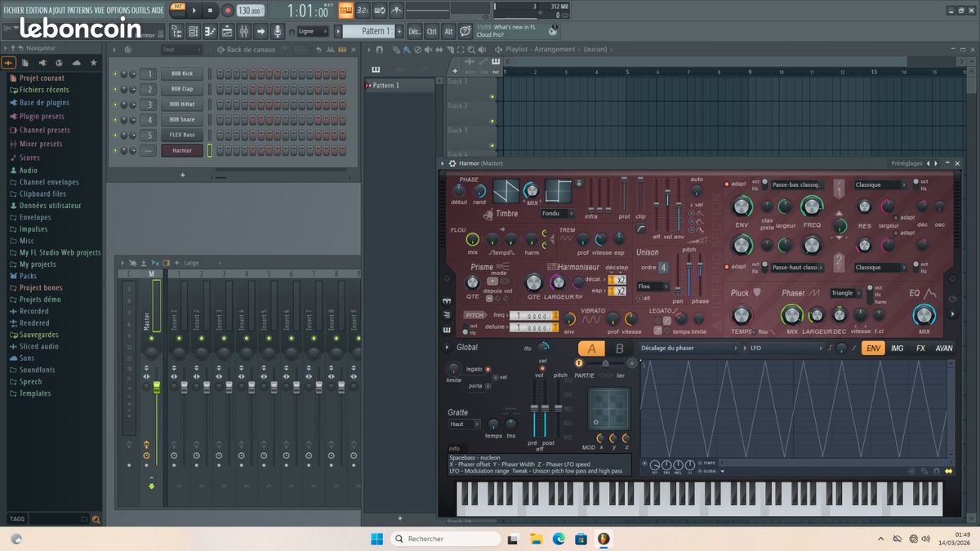The height and width of the screenshot is (551, 980).
Task: Click the microphone recording icon in toolbar
Action: [278, 32]
